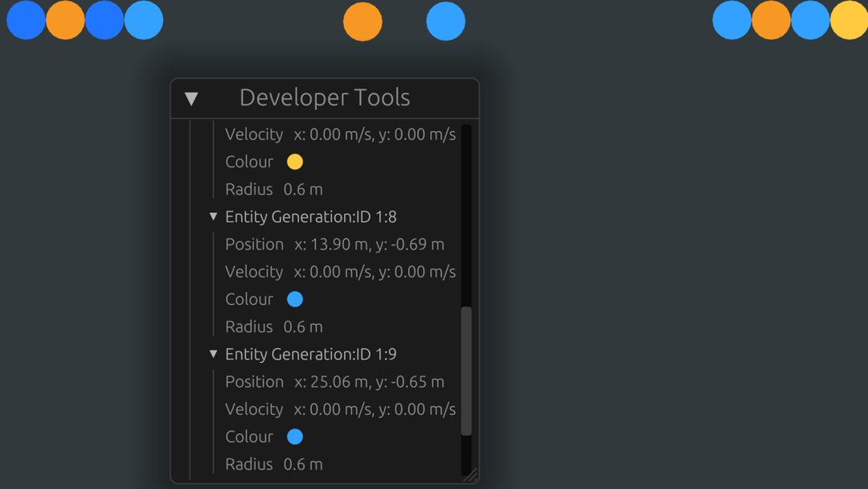Grab the Developer Tools resize corner grip
This screenshot has height=489, width=868.
pyautogui.click(x=470, y=475)
